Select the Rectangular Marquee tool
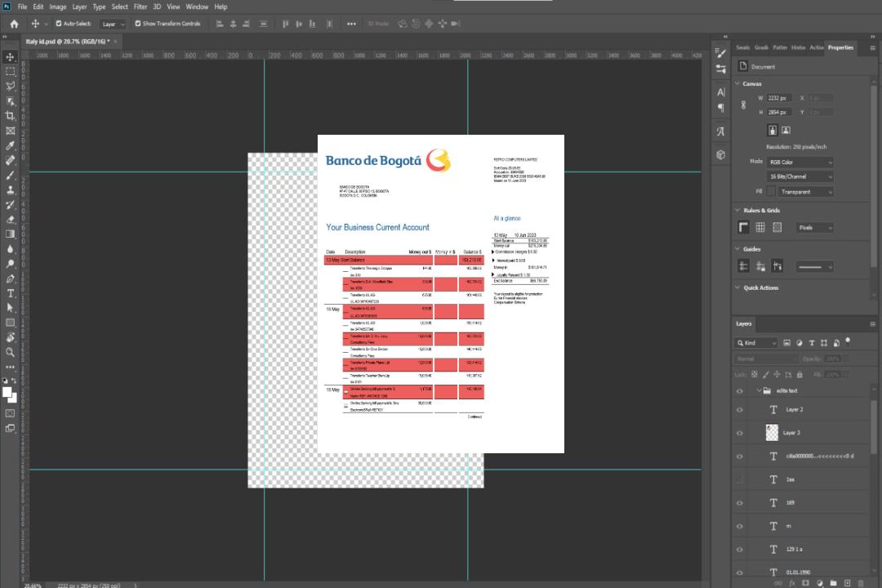Viewport: 882px width, 588px height. point(10,72)
